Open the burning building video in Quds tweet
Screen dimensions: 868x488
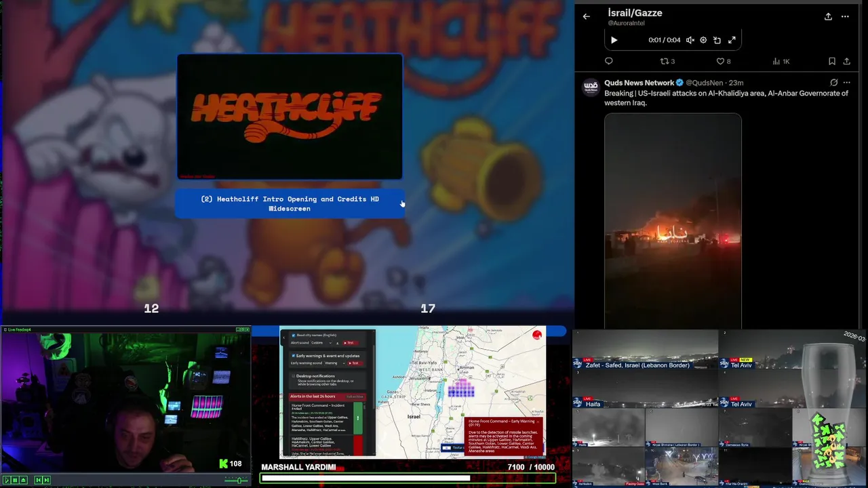click(673, 220)
